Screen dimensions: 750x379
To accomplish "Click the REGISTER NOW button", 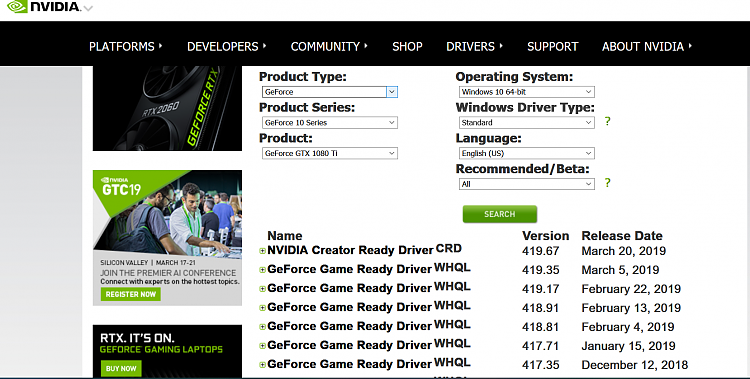I will 131,294.
